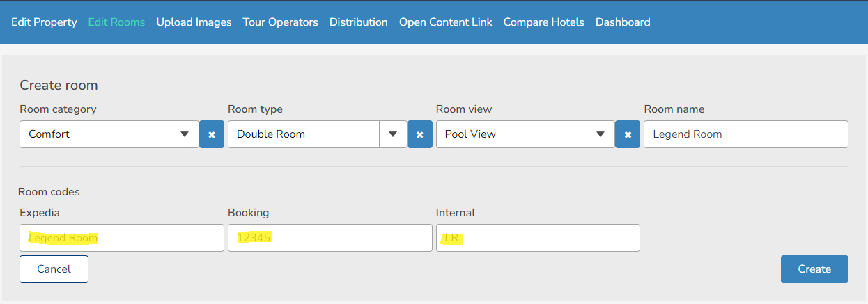
Task: Cancel the room creation
Action: click(x=54, y=269)
